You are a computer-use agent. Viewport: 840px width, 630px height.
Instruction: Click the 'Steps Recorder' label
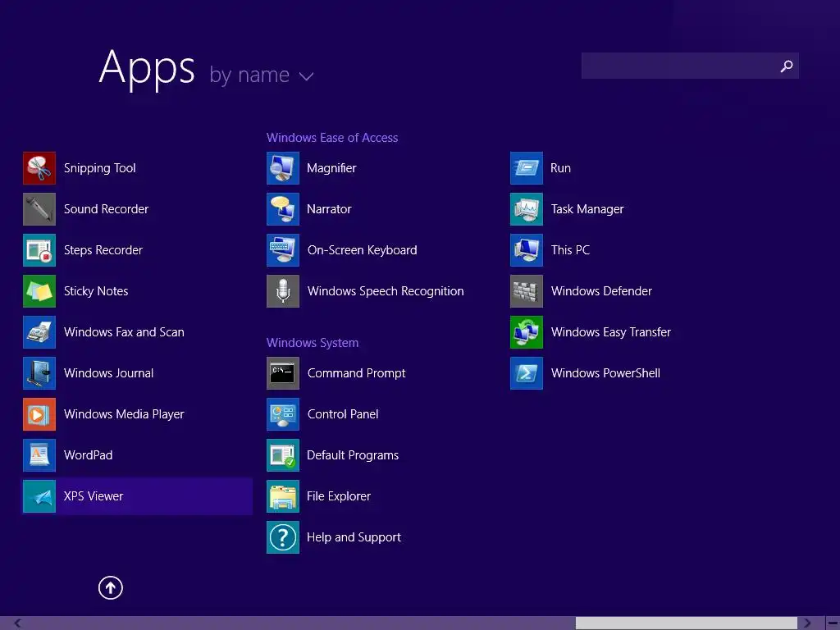103,250
